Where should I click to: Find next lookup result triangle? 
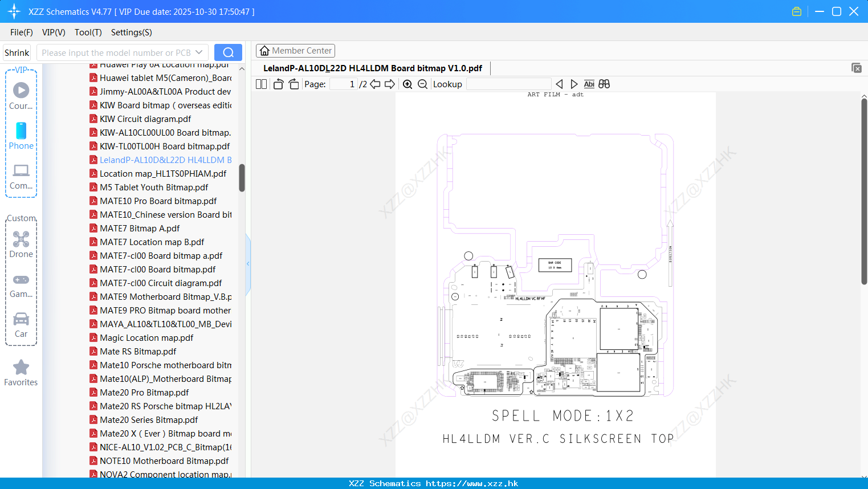coord(574,84)
